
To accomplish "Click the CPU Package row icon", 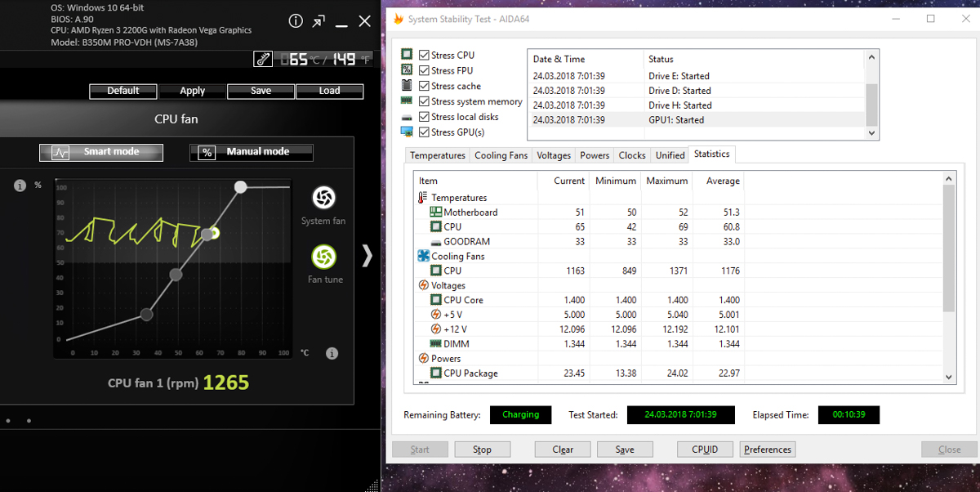I will [436, 373].
